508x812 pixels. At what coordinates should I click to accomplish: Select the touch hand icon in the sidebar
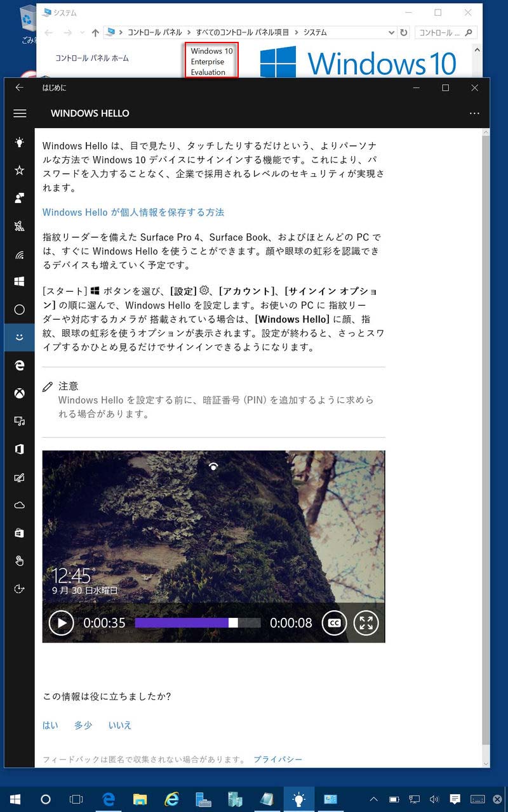[x=20, y=561]
